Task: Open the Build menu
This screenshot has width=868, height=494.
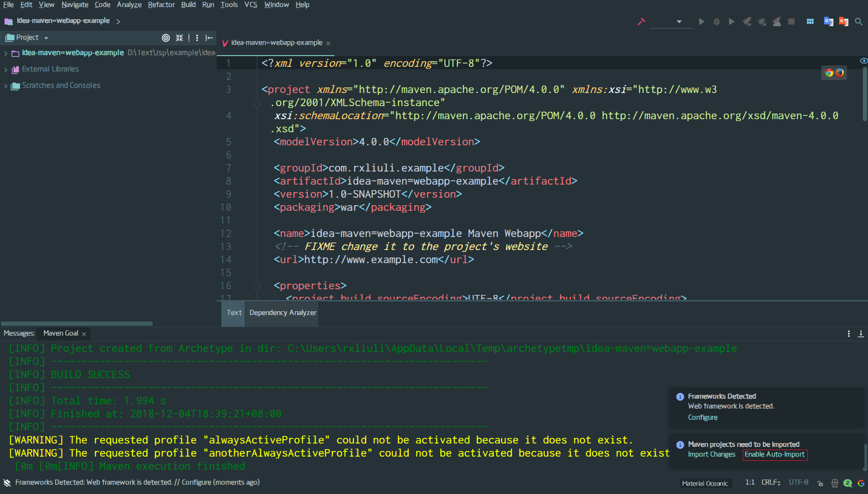Action: 188,5
